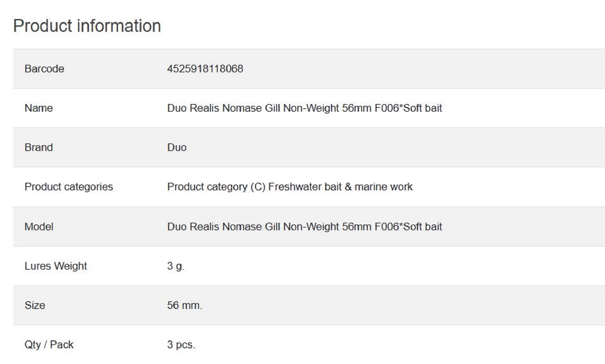
Task: Select the barcode number 4525918118068
Action: (x=205, y=69)
